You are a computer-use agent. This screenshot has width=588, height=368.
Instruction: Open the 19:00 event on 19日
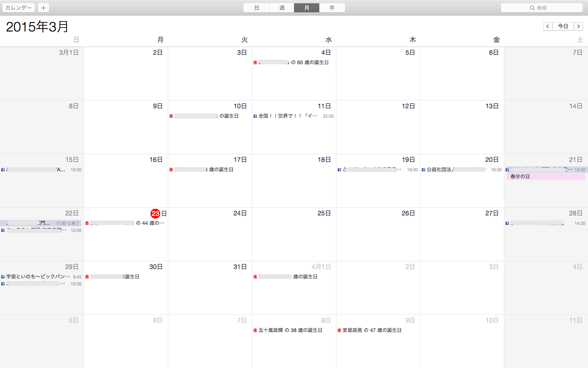coord(378,170)
